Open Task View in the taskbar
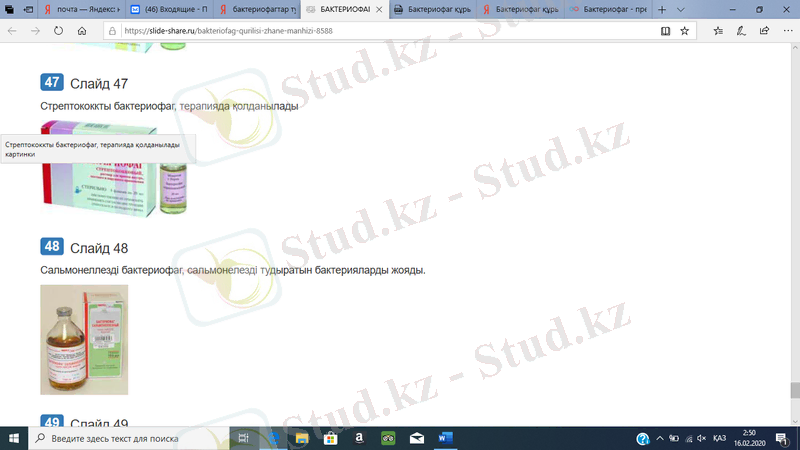800x450 pixels. click(243, 438)
